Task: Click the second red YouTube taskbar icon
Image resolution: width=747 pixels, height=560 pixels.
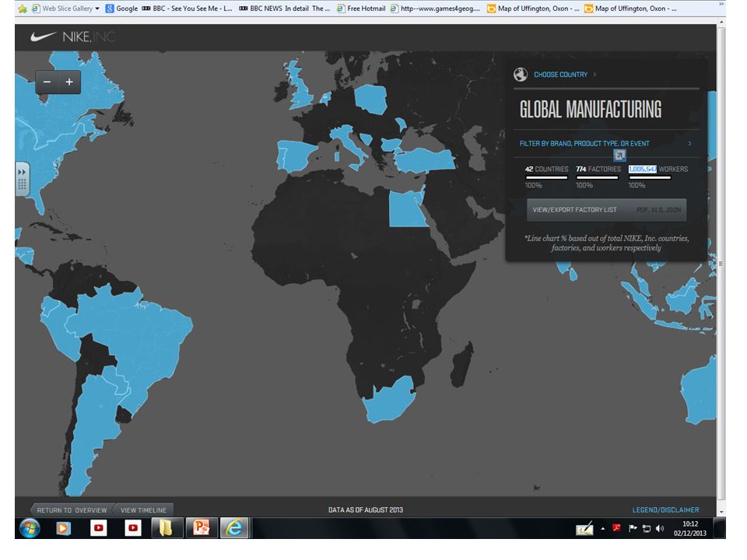Action: (x=133, y=528)
